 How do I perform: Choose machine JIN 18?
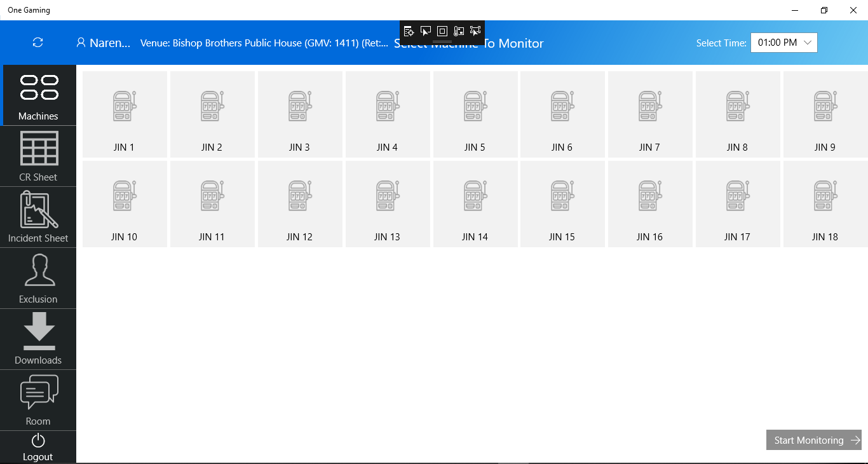pyautogui.click(x=825, y=203)
